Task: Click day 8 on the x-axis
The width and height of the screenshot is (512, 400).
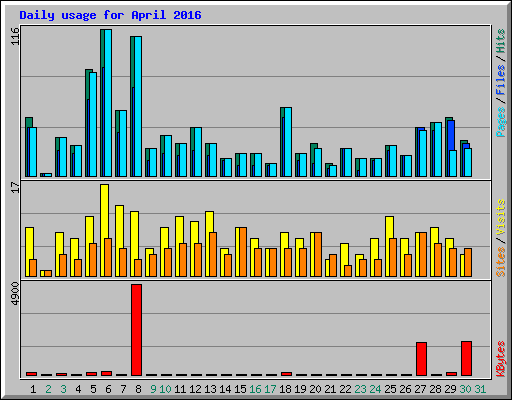Action: click(x=138, y=389)
